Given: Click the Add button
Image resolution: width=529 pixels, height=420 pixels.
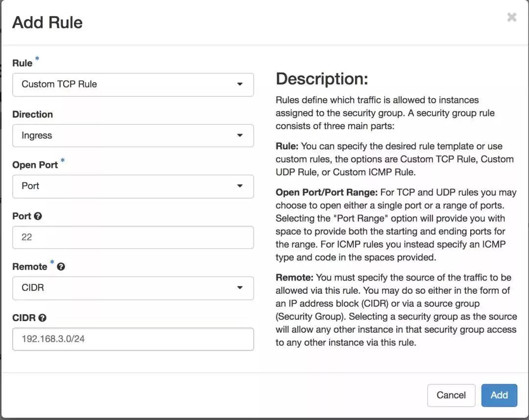Looking at the screenshot, I should coord(499,395).
